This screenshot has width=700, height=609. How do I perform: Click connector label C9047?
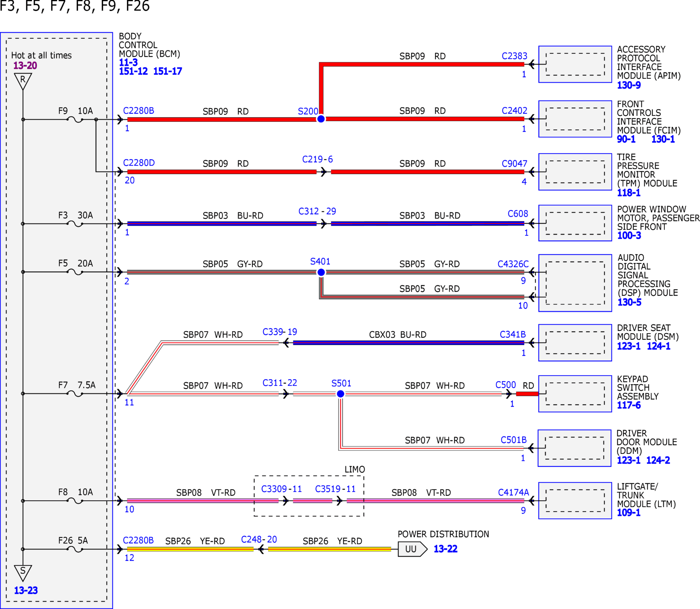coord(514,164)
